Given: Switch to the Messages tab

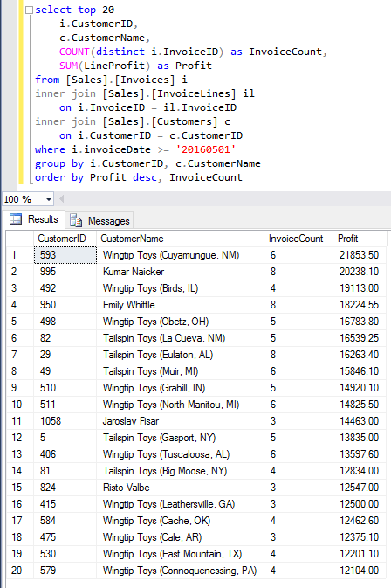Looking at the screenshot, I should [x=100, y=221].
